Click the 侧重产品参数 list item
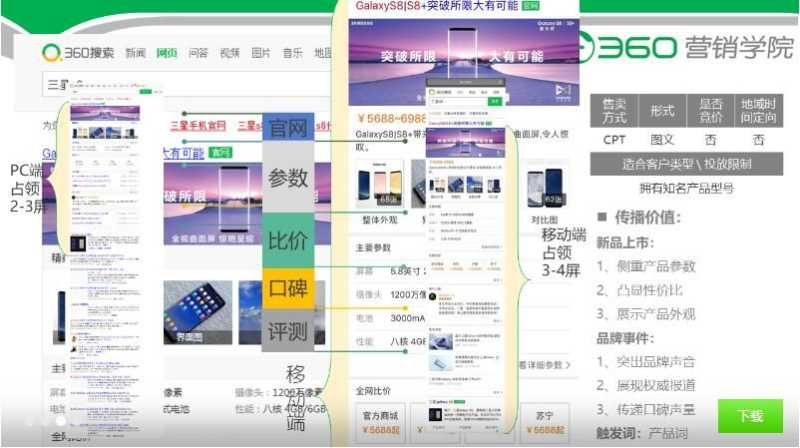Screen dimensions: 800x448 pyautogui.click(x=646, y=266)
